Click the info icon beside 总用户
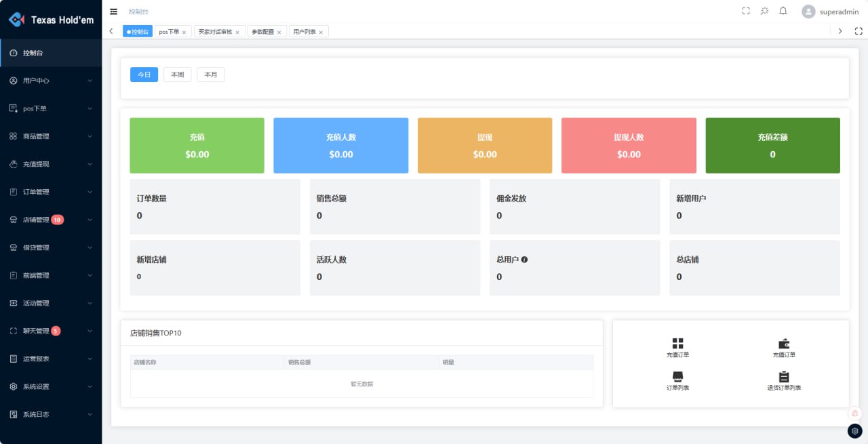This screenshot has width=868, height=444. [524, 260]
